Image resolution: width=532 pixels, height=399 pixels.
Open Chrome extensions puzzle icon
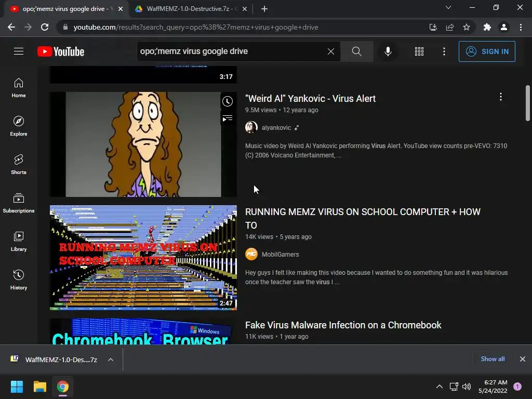tap(487, 27)
